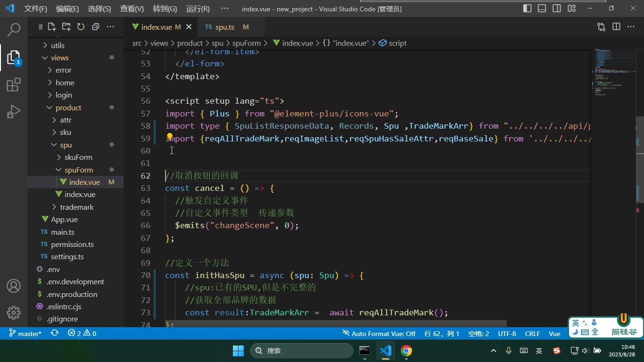
Task: Click CRLF end of line selector
Action: pyautogui.click(x=532, y=333)
